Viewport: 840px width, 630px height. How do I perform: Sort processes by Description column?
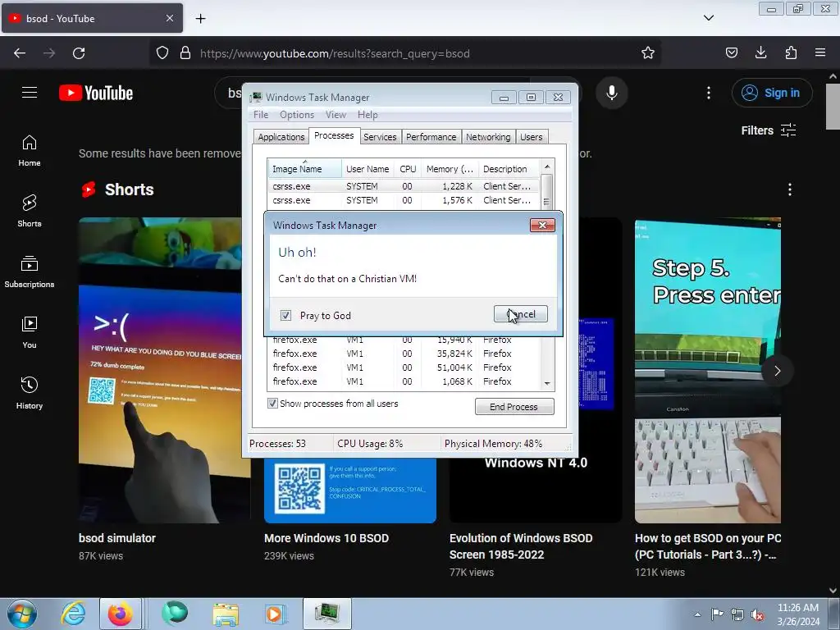pyautogui.click(x=509, y=169)
